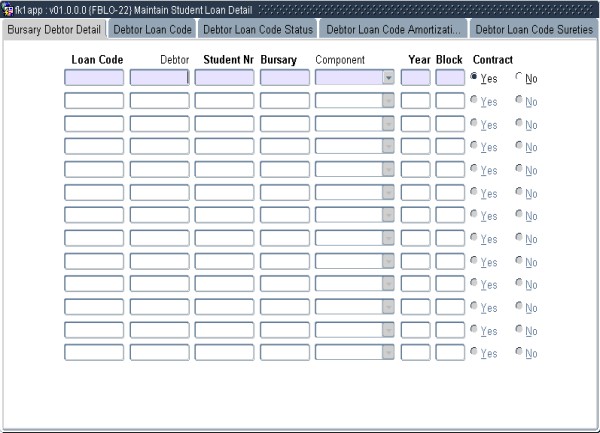Click the first row Student Nr field
Image resolution: width=600 pixels, height=433 pixels.
(224, 77)
